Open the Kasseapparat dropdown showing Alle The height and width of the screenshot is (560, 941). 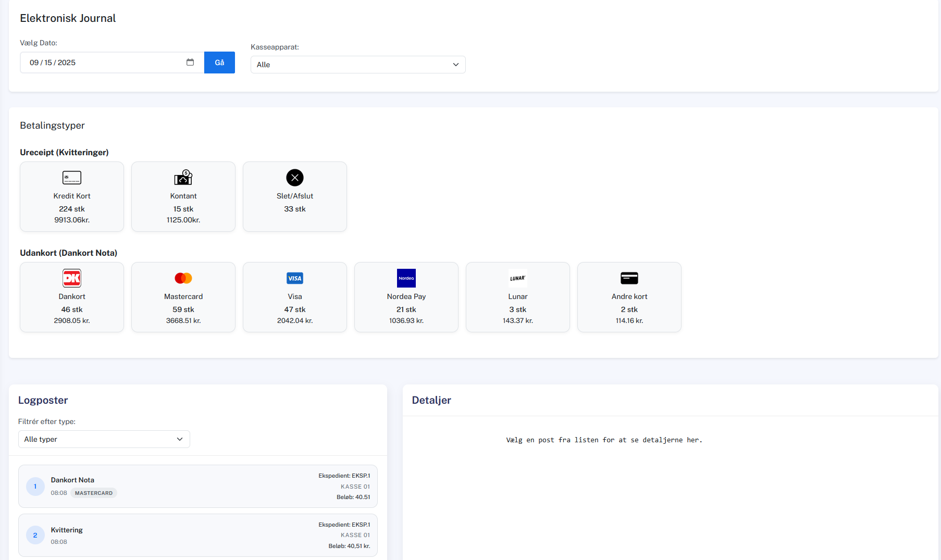pyautogui.click(x=358, y=65)
